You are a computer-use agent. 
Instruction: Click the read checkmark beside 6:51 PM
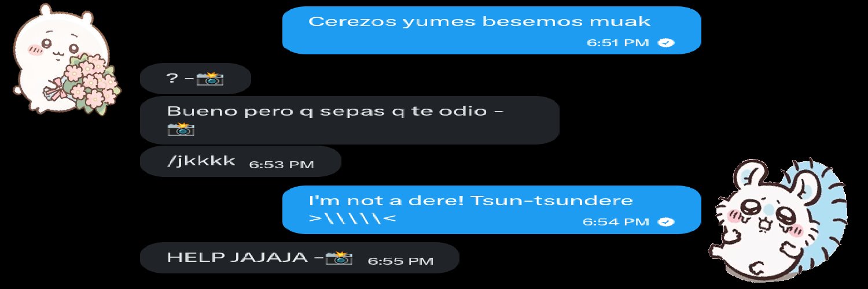pyautogui.click(x=667, y=43)
